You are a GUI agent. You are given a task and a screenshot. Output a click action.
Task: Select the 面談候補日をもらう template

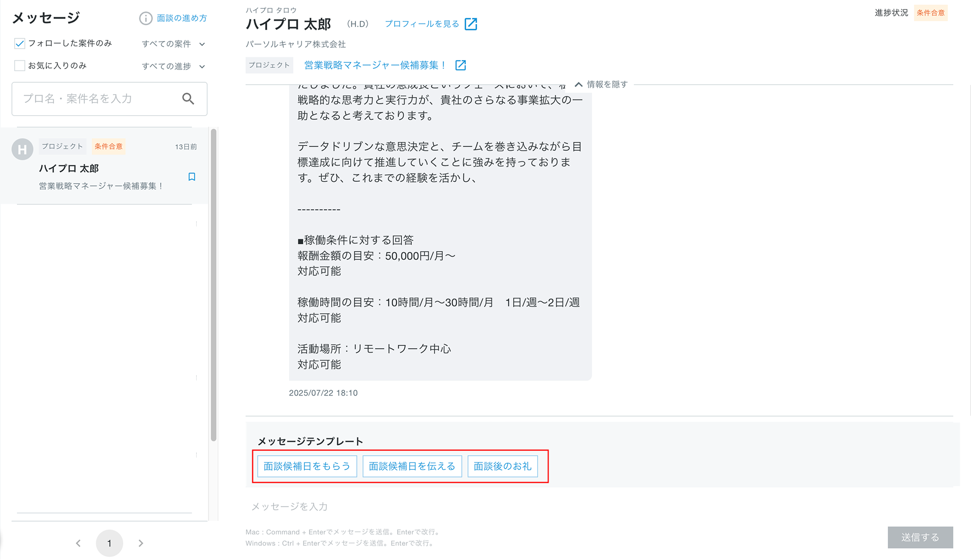(307, 466)
